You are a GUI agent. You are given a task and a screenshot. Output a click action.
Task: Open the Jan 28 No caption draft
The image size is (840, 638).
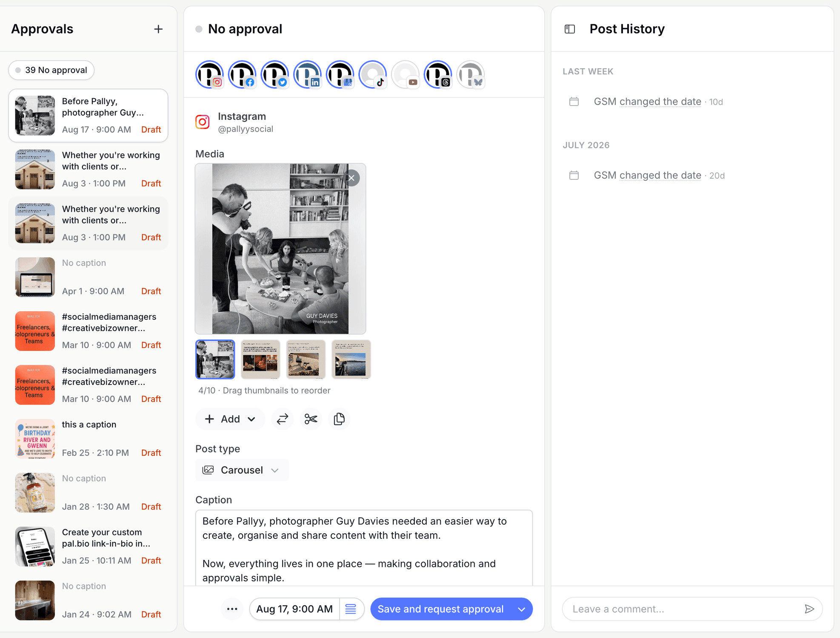[88, 493]
